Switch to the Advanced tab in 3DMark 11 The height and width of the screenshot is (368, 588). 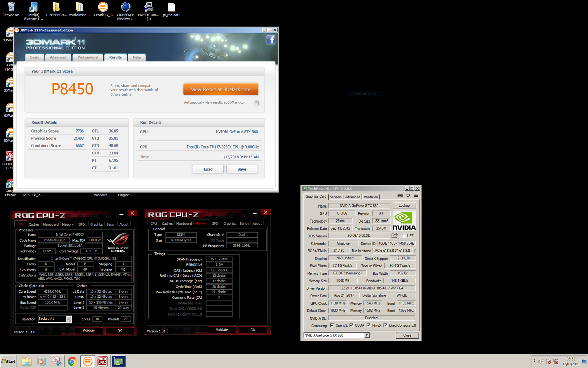point(58,57)
